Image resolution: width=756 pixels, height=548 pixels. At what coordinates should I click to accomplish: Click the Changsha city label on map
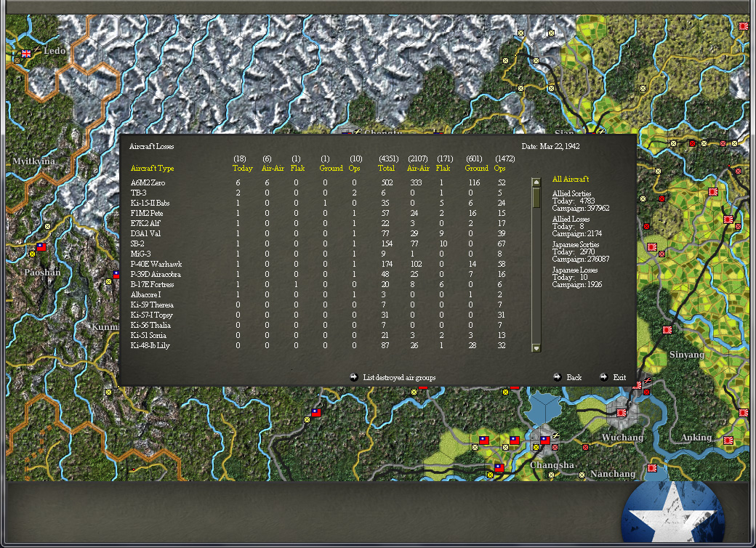point(552,465)
